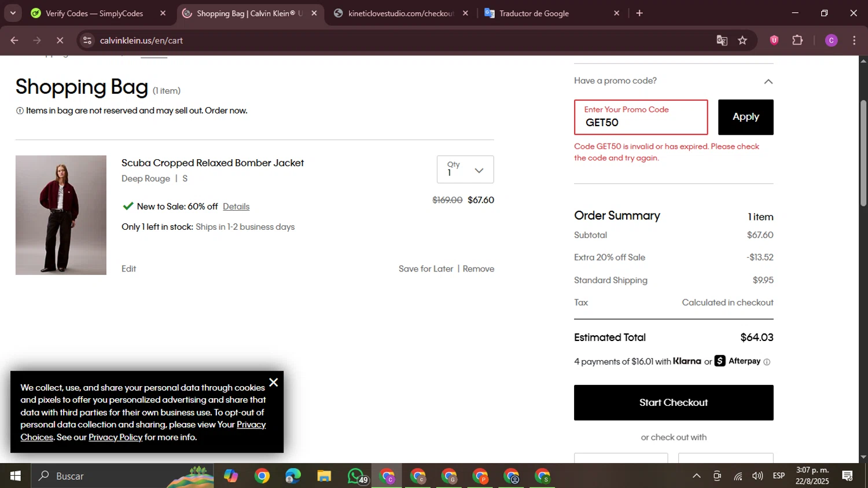Show hidden system tray icons
The image size is (868, 488).
pyautogui.click(x=697, y=476)
